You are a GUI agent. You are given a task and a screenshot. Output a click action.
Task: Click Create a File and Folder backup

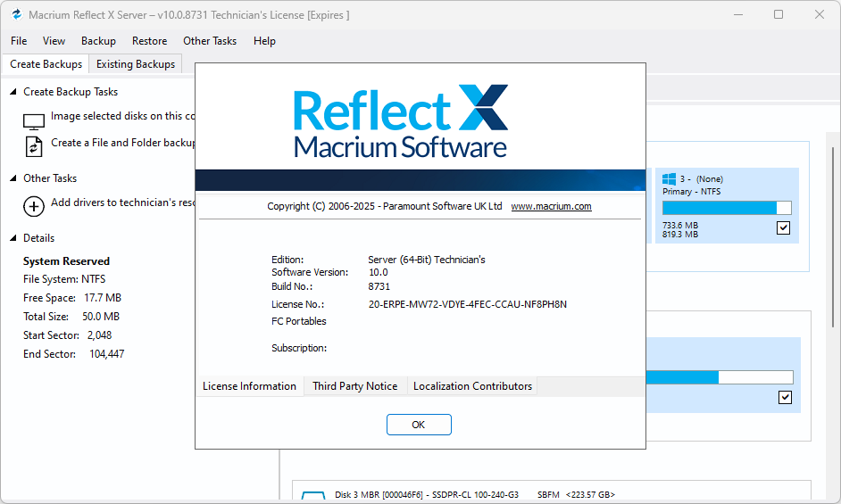(x=123, y=143)
